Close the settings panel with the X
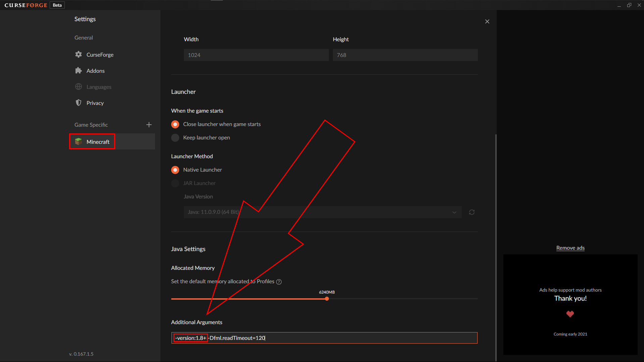 (487, 21)
